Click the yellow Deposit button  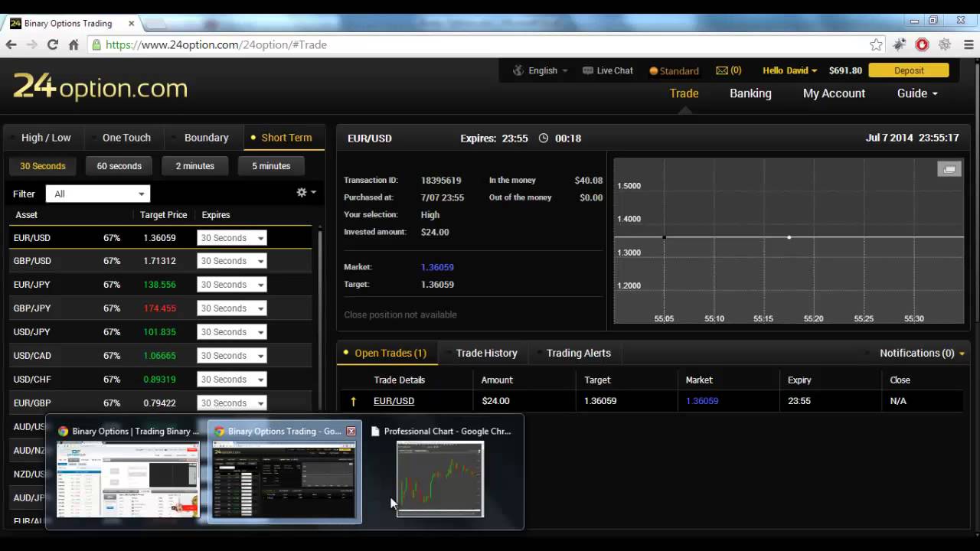909,70
